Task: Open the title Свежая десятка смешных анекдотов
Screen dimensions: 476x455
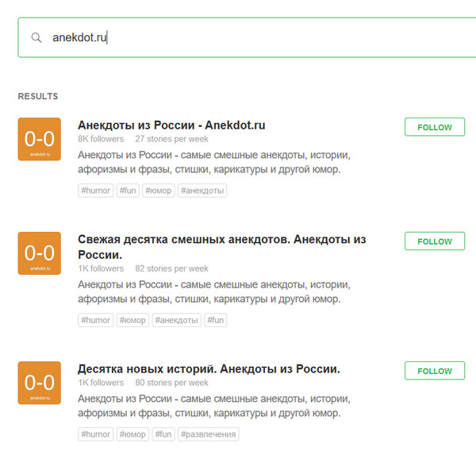Action: [x=222, y=239]
